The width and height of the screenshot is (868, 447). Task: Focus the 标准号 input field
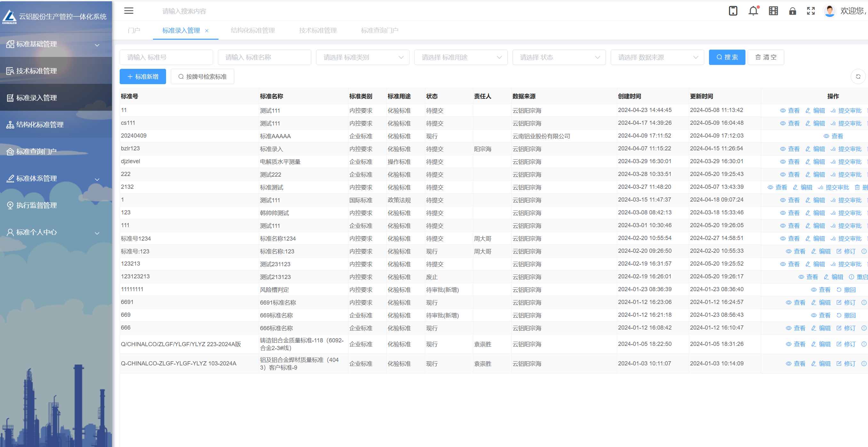166,57
